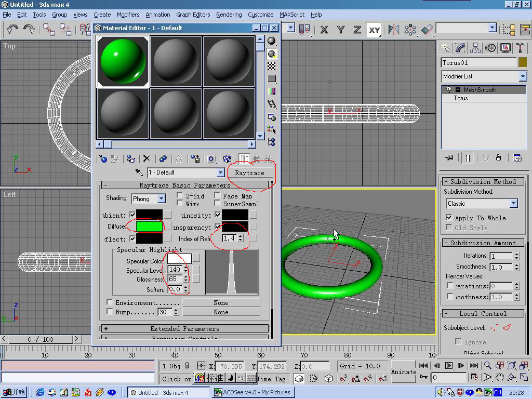
Task: Open the Shading Phong dropdown
Action: [x=162, y=198]
